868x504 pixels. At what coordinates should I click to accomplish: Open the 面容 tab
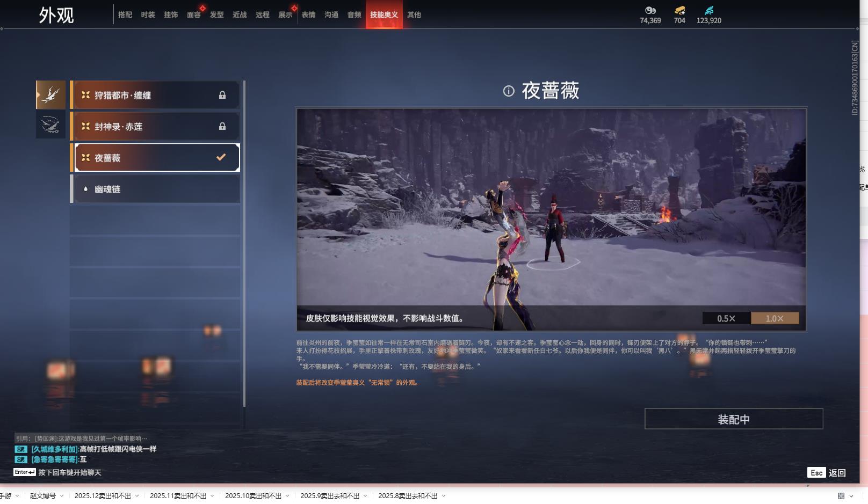click(194, 15)
